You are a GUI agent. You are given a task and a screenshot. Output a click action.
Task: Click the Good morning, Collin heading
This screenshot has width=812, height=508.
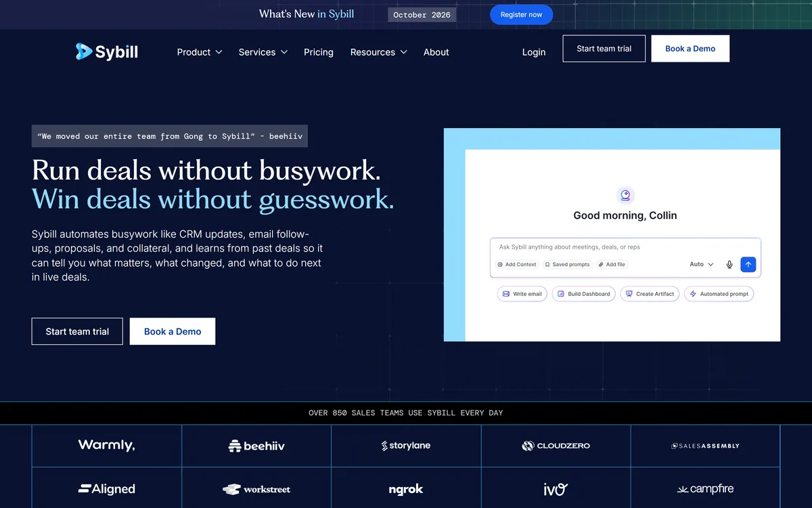click(625, 215)
